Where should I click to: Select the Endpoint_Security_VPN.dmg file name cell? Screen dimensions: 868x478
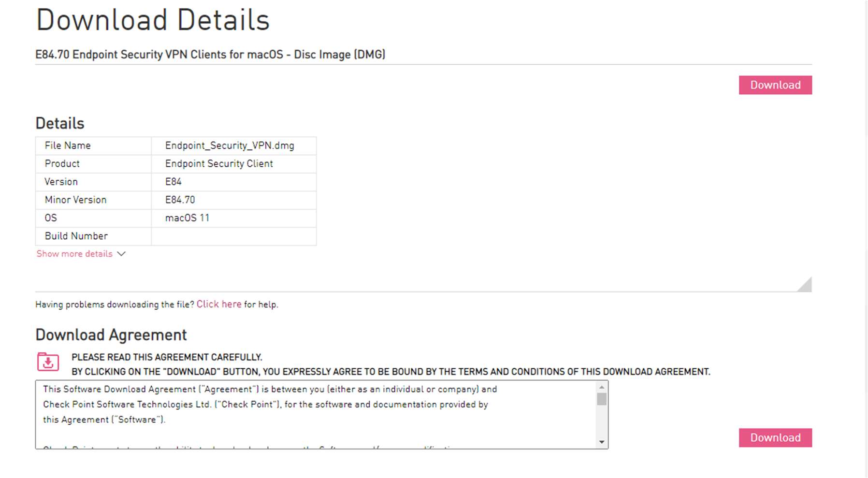click(234, 146)
